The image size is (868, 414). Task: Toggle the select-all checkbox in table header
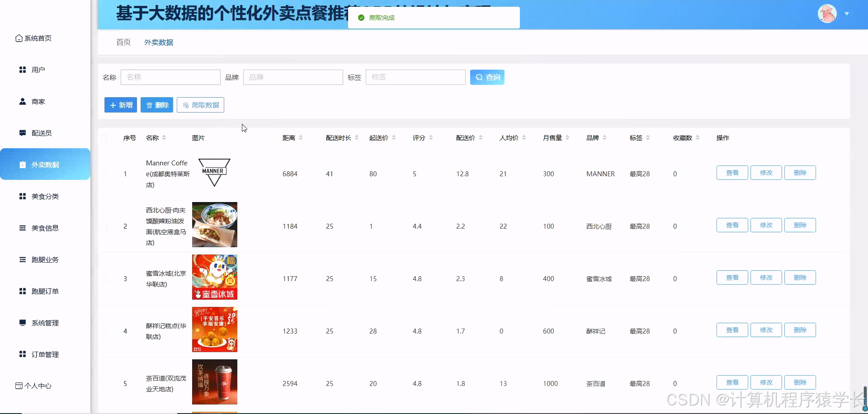coord(104,138)
